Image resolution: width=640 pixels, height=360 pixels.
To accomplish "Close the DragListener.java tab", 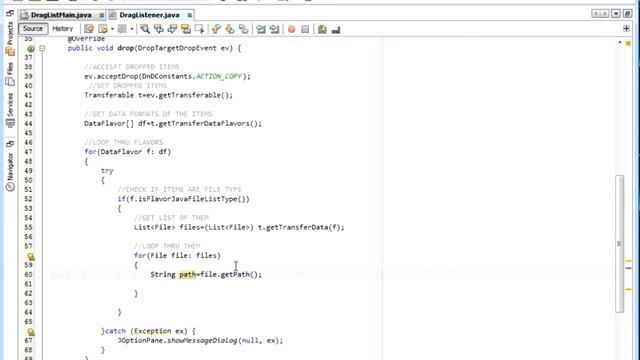I will 189,15.
